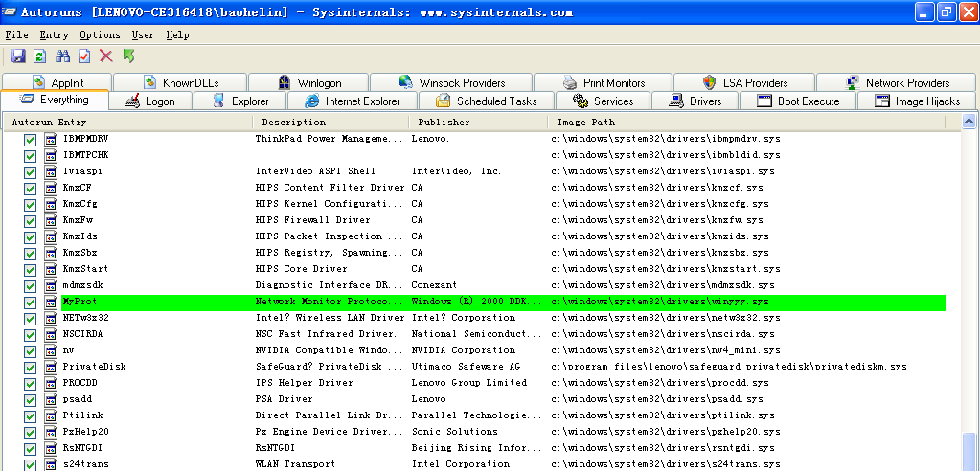The height and width of the screenshot is (471, 980).
Task: Select the 'Beijing Rising Infor...' publisher cell
Action: click(x=476, y=448)
